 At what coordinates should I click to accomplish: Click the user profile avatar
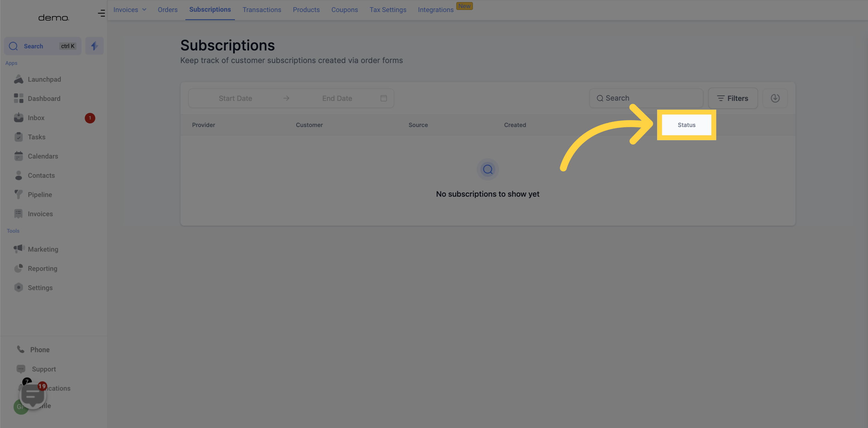point(21,406)
